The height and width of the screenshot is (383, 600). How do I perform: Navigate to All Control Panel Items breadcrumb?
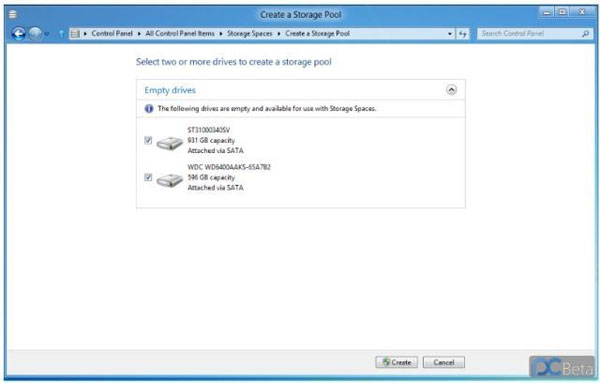[180, 34]
